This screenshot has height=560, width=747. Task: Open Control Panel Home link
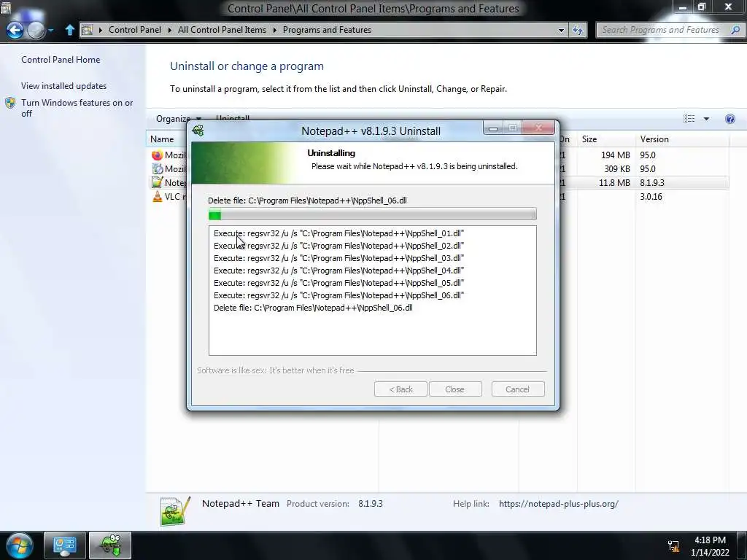[x=61, y=60]
